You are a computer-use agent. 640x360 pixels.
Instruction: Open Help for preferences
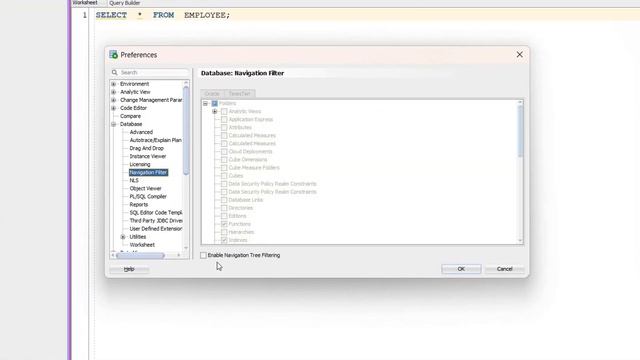[x=129, y=269]
